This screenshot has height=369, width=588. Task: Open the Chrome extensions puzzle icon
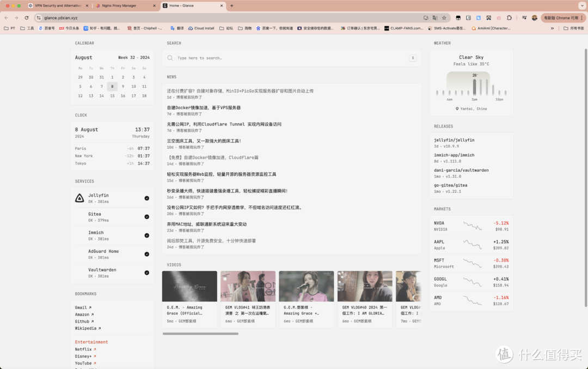509,17
